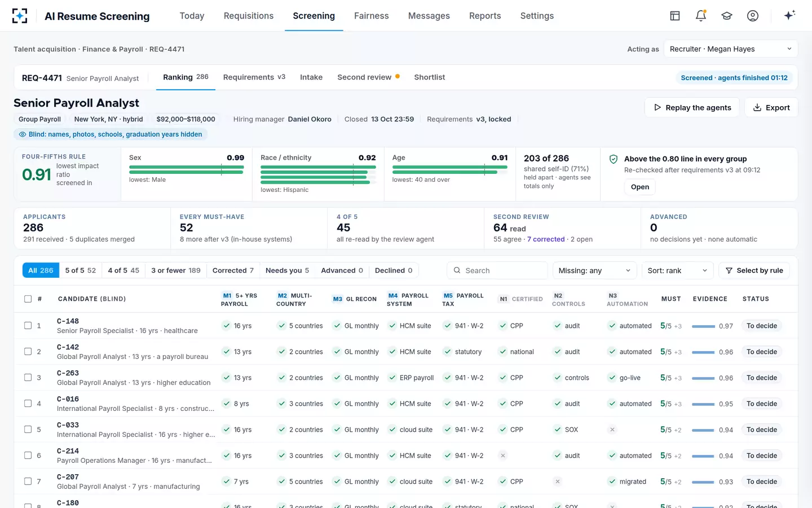Open the Acting as Recruiter dropdown
This screenshot has height=508, width=812.
731,49
